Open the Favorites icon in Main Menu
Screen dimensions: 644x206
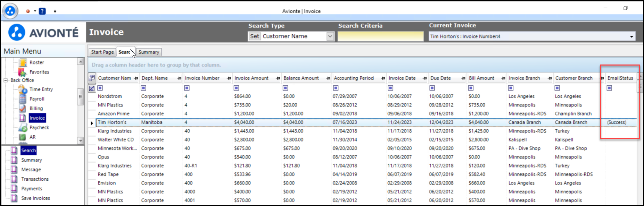(23, 72)
